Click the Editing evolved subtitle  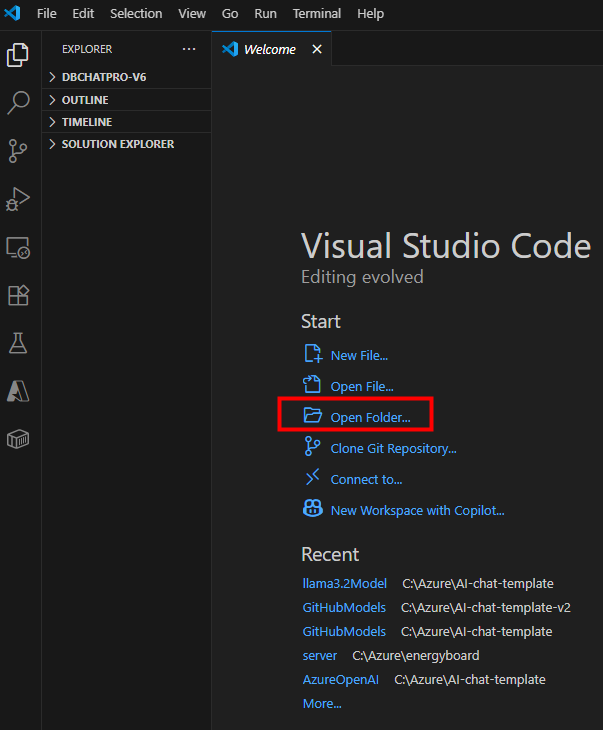coord(362,277)
